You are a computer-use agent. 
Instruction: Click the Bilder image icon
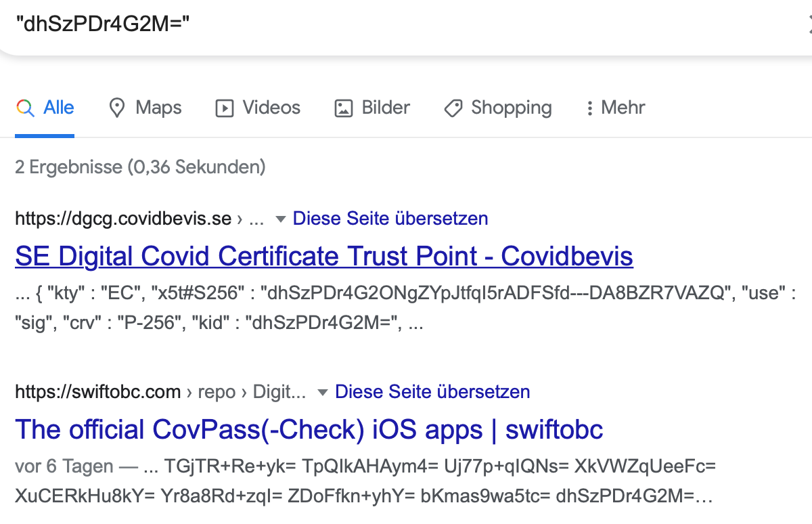(344, 108)
